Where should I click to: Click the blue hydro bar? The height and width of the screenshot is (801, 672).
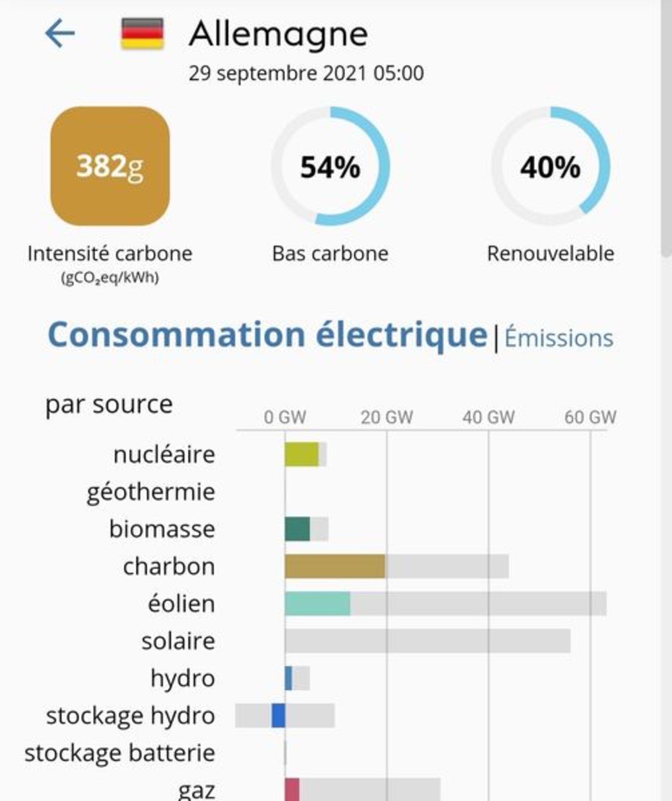point(288,678)
